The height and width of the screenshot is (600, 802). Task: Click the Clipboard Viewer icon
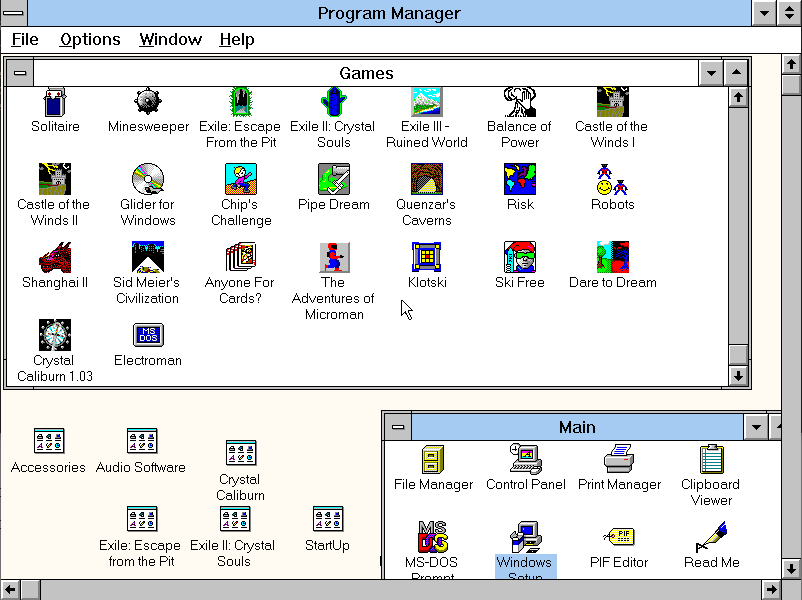click(711, 459)
